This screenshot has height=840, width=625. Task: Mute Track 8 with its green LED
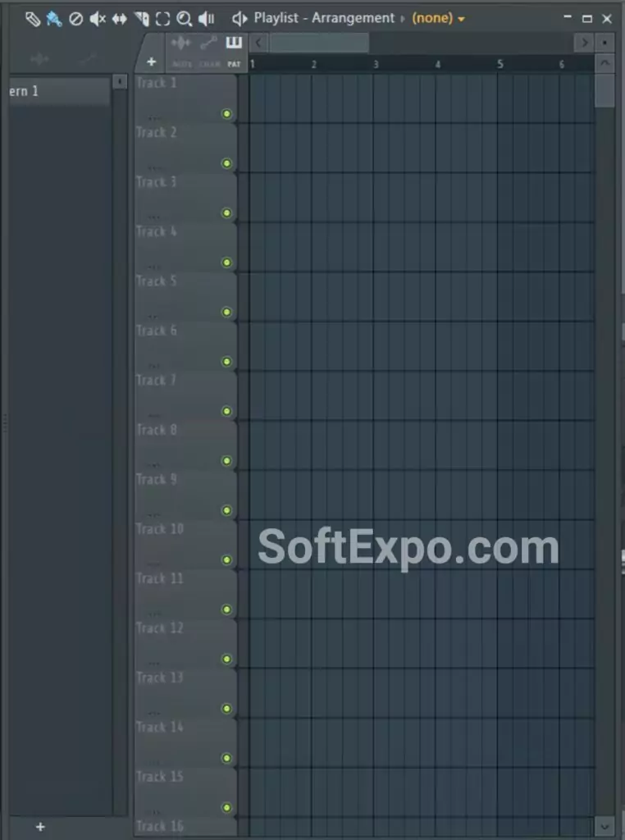pyautogui.click(x=226, y=461)
